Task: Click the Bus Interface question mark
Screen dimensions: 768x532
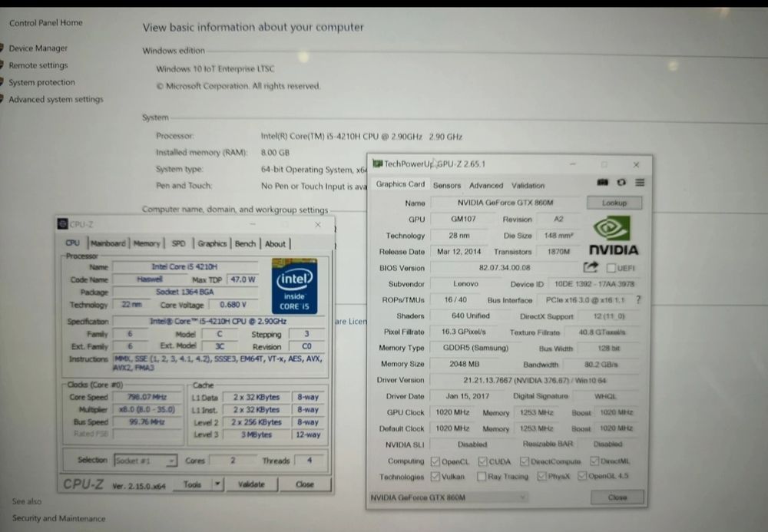Action: (638, 299)
